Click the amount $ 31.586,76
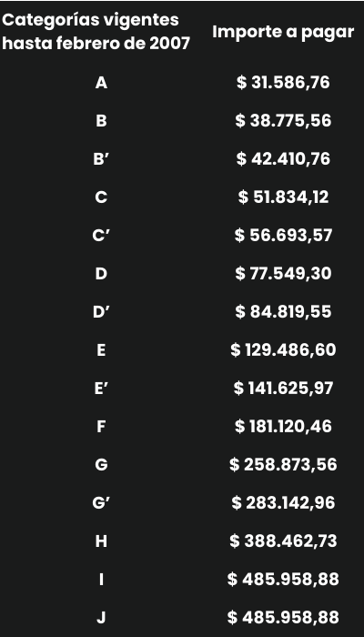 (x=283, y=83)
